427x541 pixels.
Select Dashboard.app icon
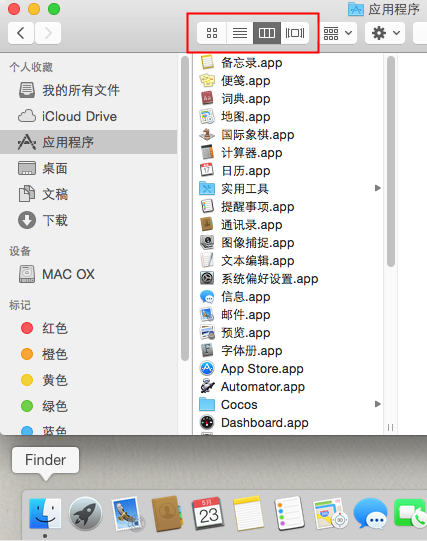click(x=207, y=422)
